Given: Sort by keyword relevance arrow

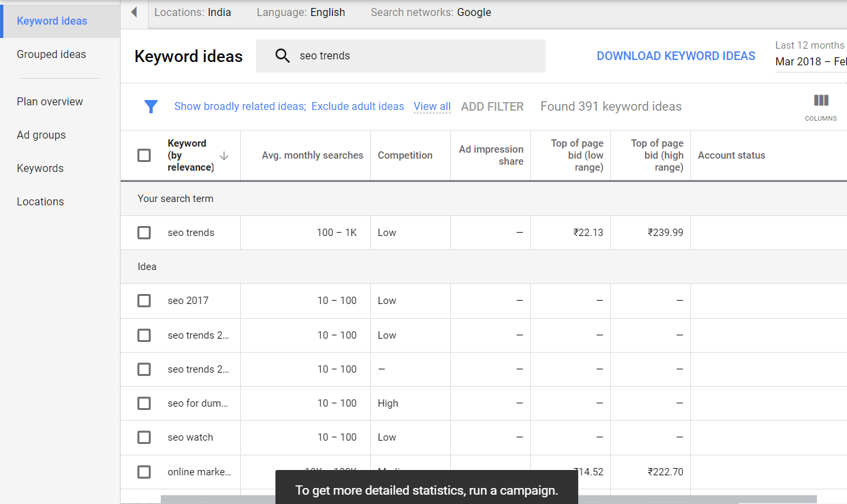Looking at the screenshot, I should [224, 155].
